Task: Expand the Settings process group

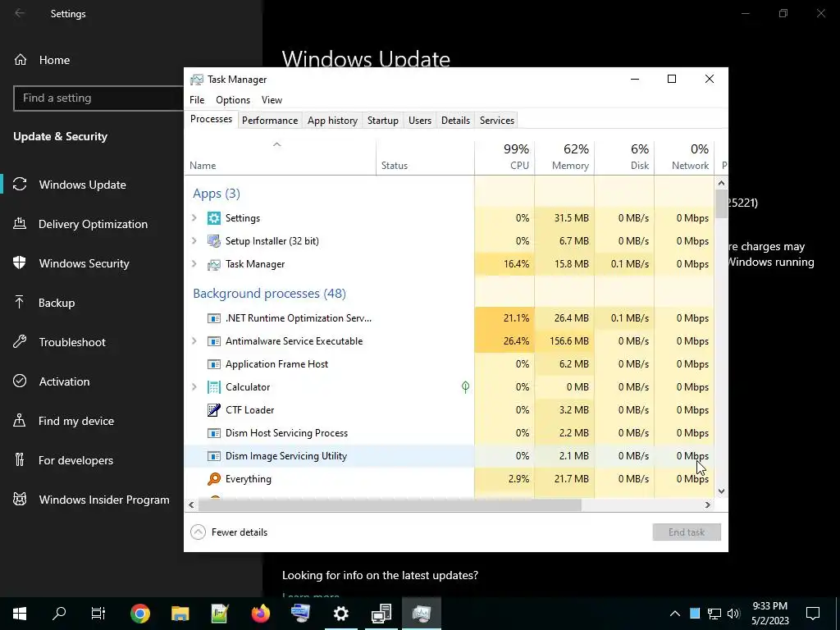Action: (194, 218)
